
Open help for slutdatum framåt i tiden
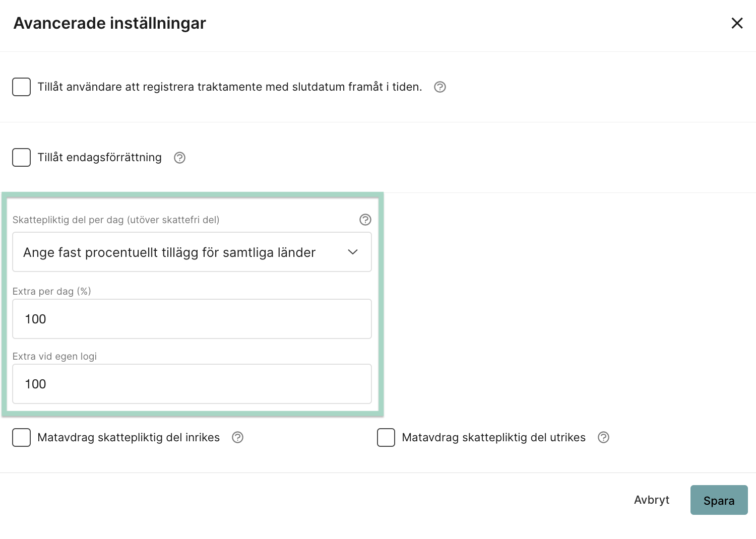tap(440, 87)
